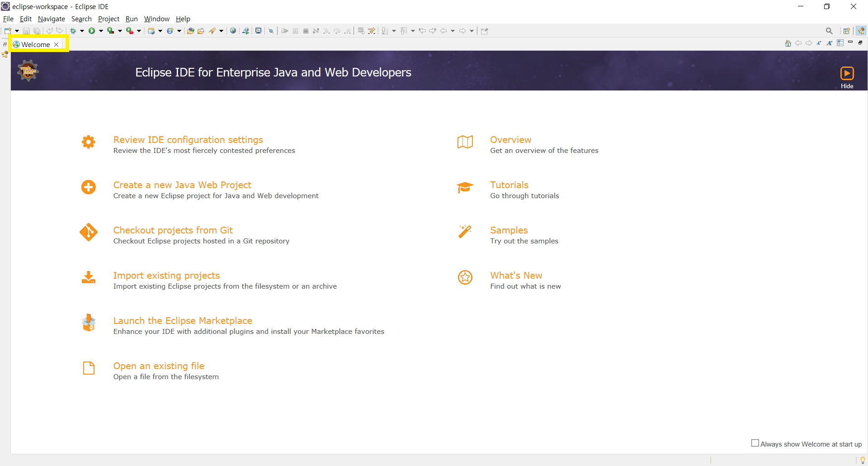868x466 pixels.
Task: Select the Java EE perspective icon
Action: pyautogui.click(x=861, y=31)
